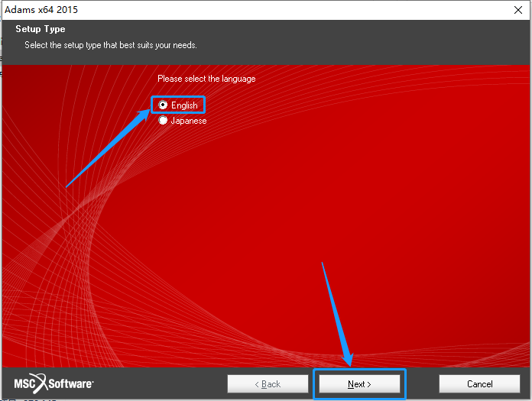This screenshot has height=401, width=532.
Task: Click the stylized X in the MSC logo
Action: (x=41, y=383)
